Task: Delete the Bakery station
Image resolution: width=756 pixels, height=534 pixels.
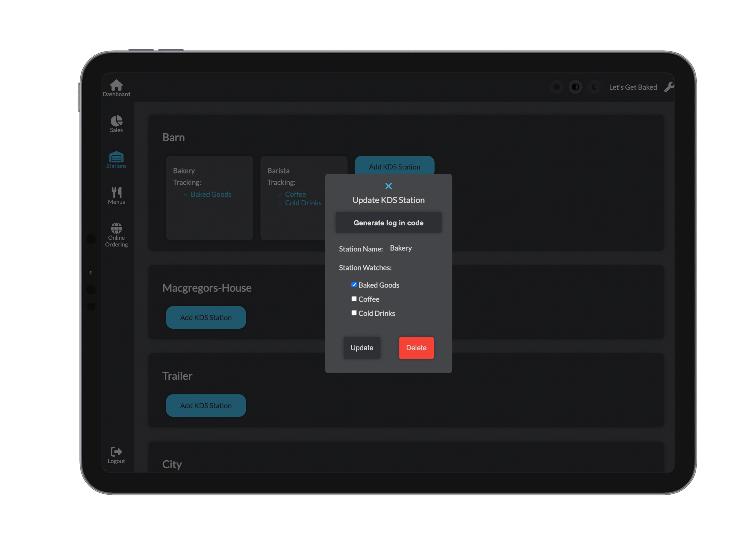Action: coord(416,348)
